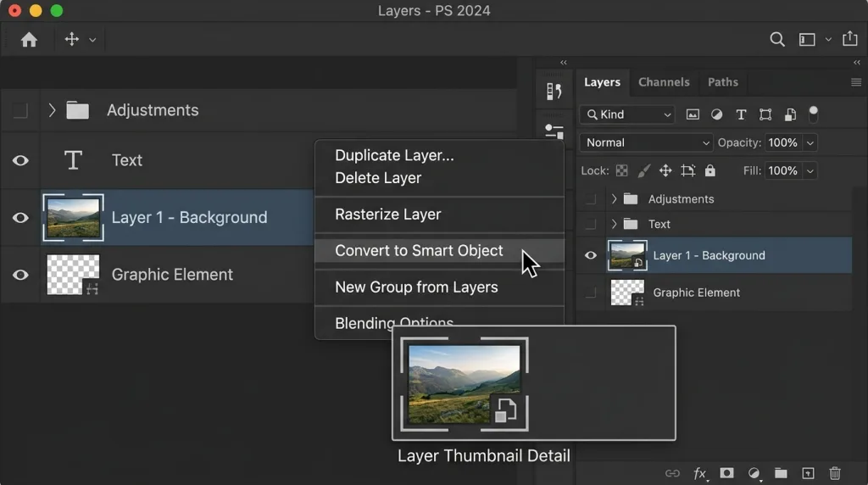Hide Layer 1 - Background in Layers panel

point(591,255)
